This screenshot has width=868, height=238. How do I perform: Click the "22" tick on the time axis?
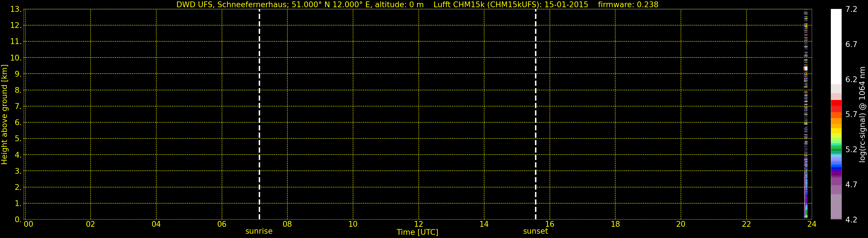(x=746, y=224)
